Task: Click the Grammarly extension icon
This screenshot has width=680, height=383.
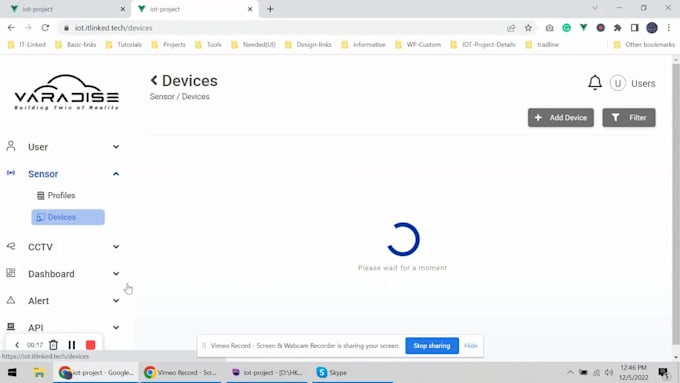Action: pos(566,28)
